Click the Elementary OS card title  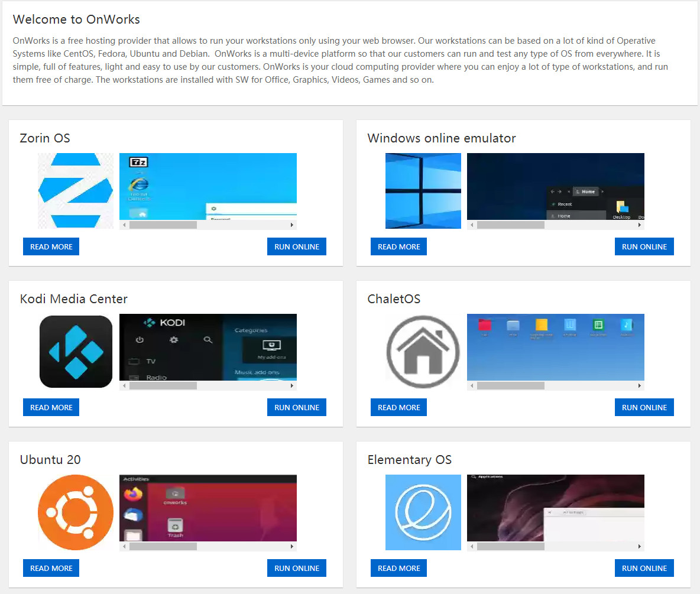click(409, 460)
